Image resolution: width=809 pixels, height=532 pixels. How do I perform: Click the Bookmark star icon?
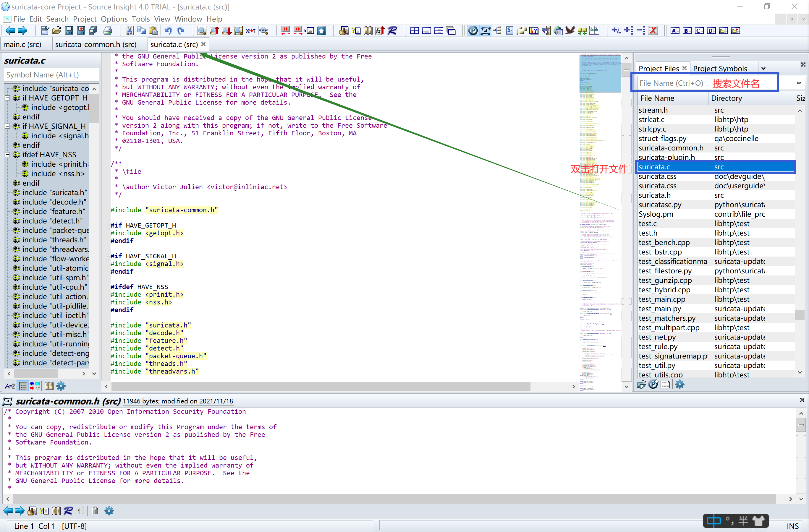(322, 30)
